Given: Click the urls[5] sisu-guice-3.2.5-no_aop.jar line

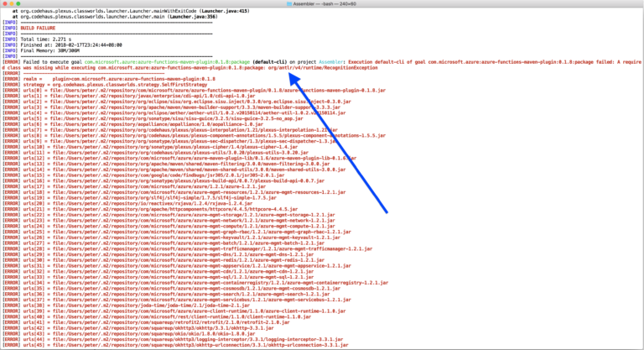Looking at the screenshot, I should coord(153,119).
